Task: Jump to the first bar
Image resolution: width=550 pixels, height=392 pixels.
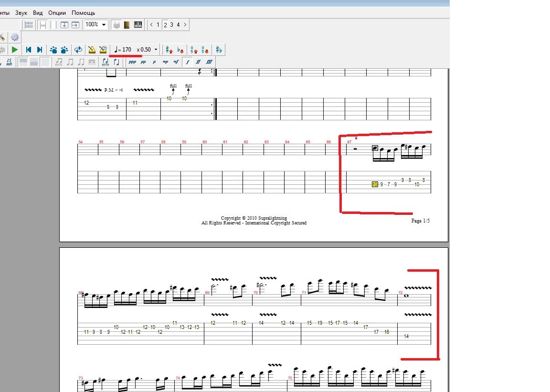Action: pyautogui.click(x=29, y=50)
